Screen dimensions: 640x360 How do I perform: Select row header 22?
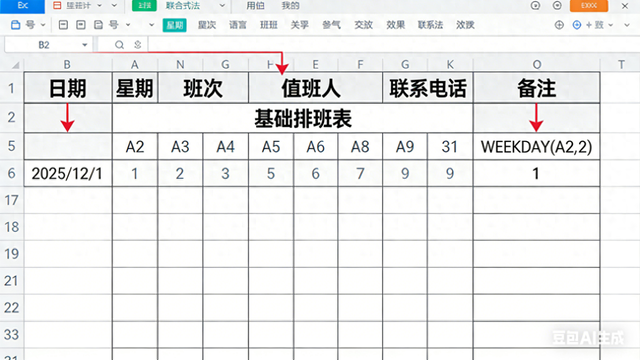click(x=11, y=308)
